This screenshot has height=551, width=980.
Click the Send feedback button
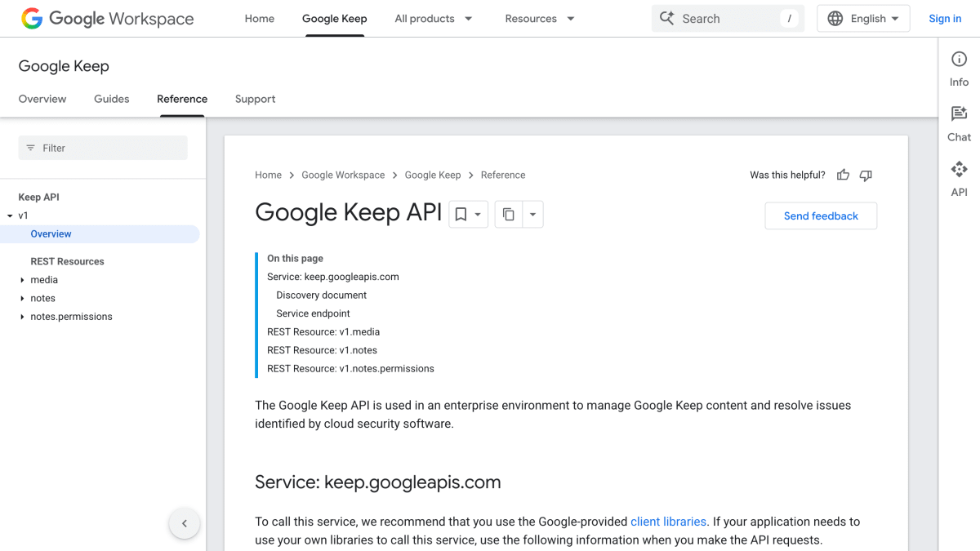821,216
